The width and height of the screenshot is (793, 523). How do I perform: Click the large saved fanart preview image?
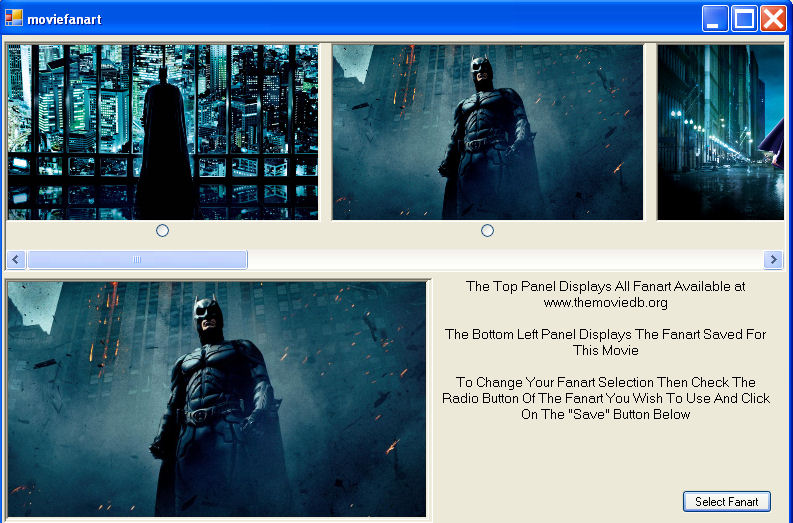tap(216, 399)
